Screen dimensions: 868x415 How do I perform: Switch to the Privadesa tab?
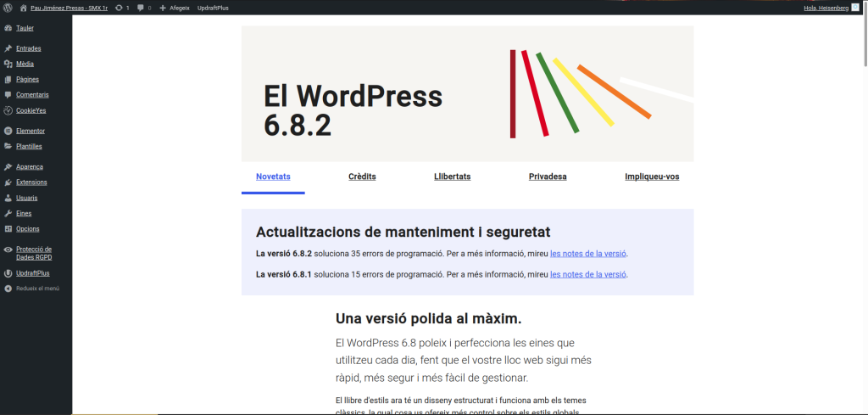click(548, 177)
